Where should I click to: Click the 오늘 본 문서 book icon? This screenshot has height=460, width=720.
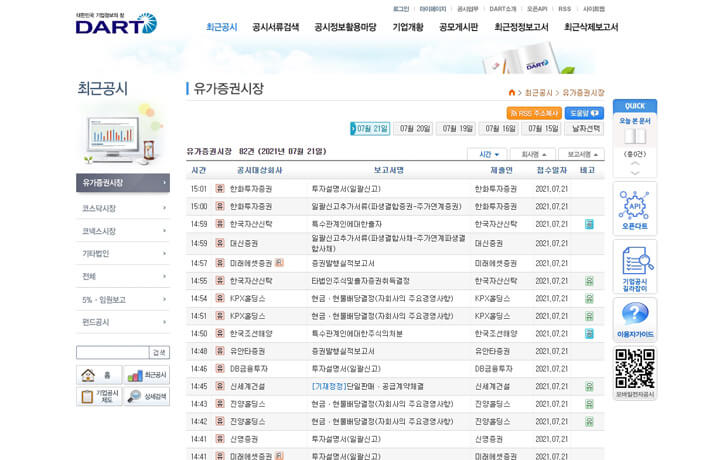point(635,136)
